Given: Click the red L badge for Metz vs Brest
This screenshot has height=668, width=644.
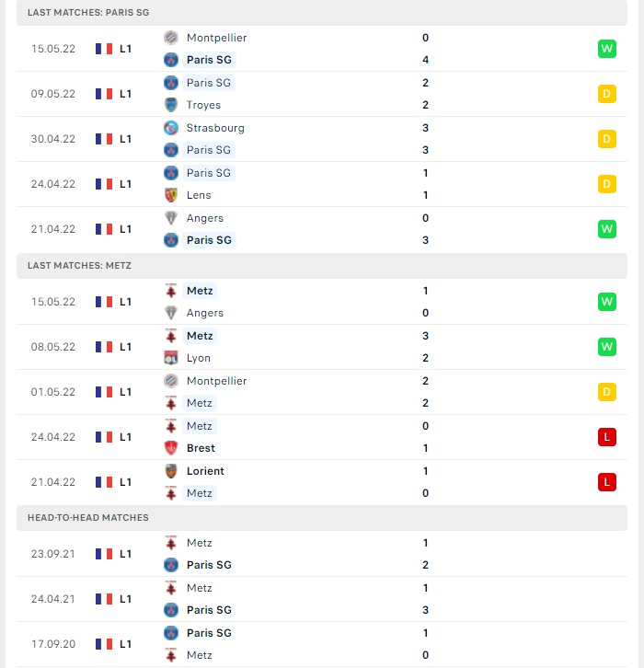Looking at the screenshot, I should point(607,437).
